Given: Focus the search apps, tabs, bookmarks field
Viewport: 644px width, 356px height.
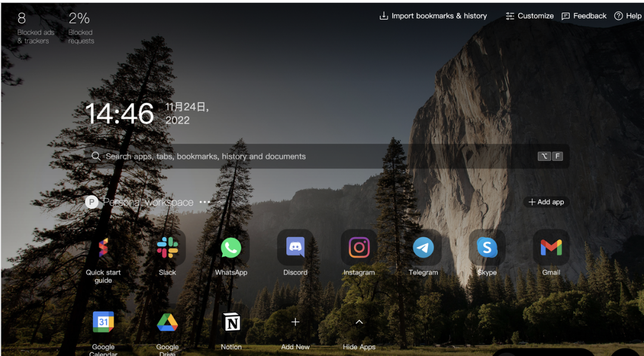Looking at the screenshot, I should click(x=327, y=156).
